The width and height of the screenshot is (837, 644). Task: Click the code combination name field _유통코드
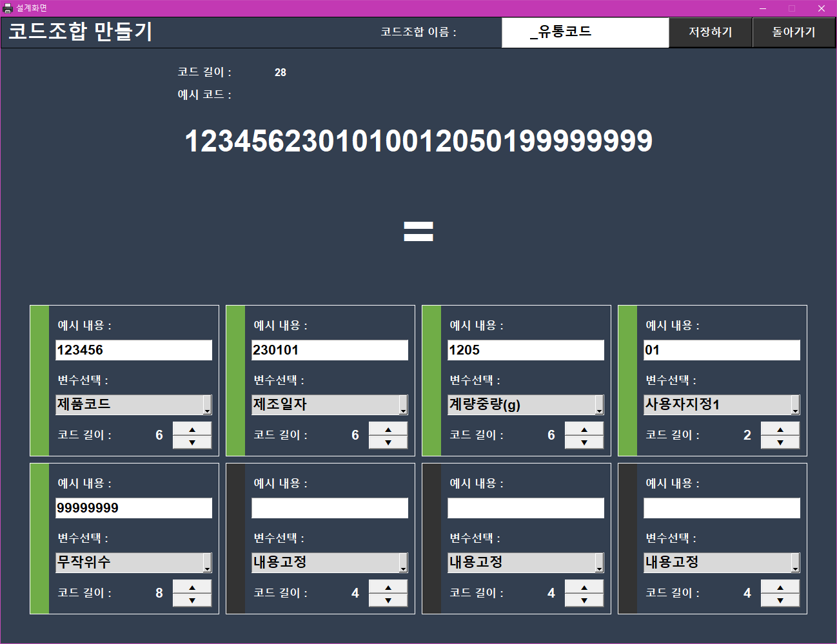[585, 32]
